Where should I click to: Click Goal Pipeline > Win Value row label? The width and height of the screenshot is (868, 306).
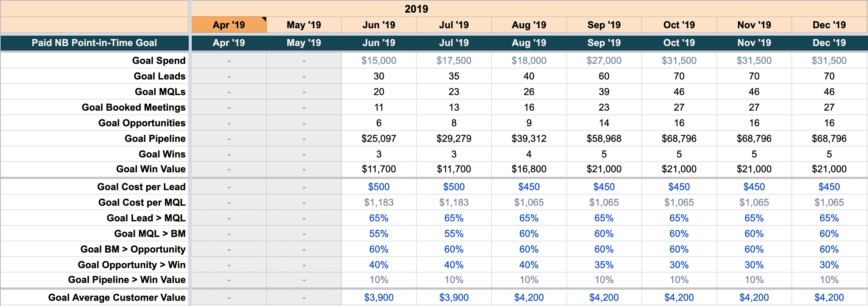click(x=127, y=280)
